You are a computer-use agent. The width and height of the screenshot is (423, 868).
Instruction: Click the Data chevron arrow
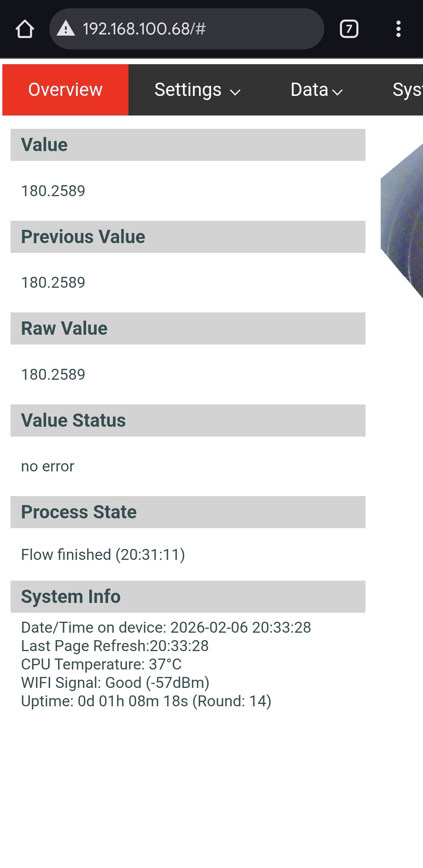pos(337,92)
